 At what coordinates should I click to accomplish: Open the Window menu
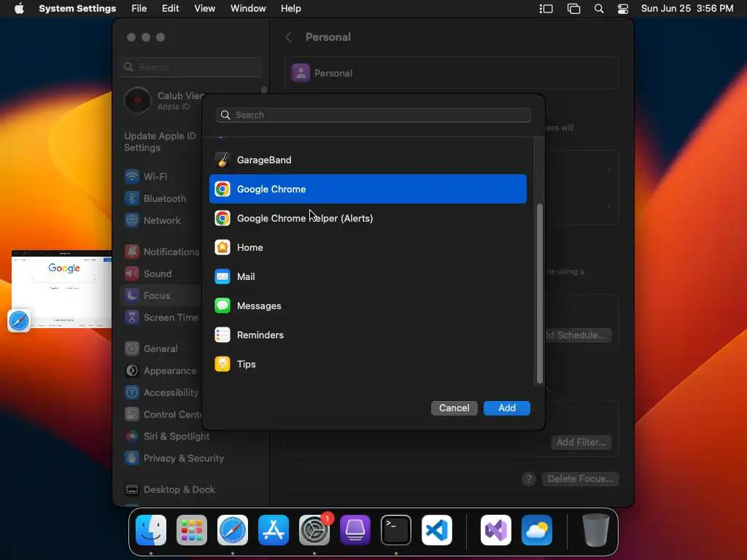point(248,9)
